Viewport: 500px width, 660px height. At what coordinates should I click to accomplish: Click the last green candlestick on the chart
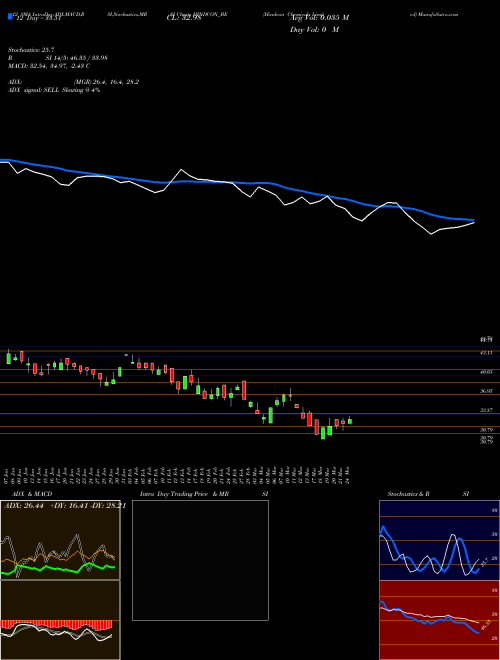tap(350, 420)
